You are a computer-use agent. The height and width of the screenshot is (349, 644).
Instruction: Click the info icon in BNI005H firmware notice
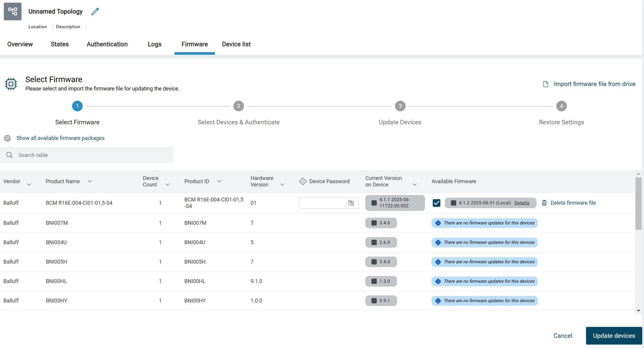[438, 262]
